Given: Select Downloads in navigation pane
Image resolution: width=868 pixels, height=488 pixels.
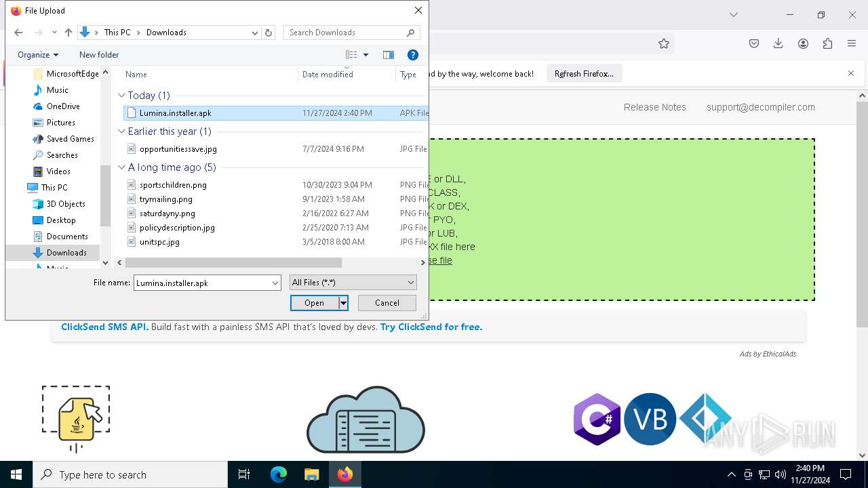Looking at the screenshot, I should point(66,253).
